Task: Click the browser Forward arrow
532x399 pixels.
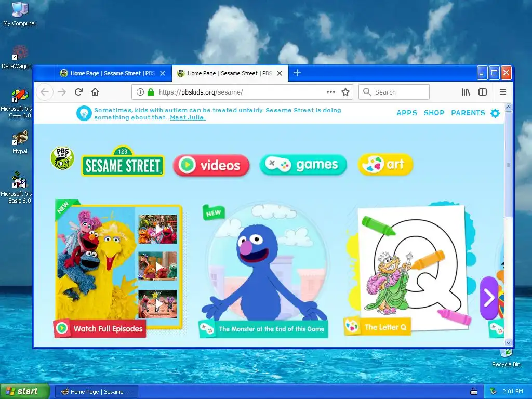Action: coord(62,92)
